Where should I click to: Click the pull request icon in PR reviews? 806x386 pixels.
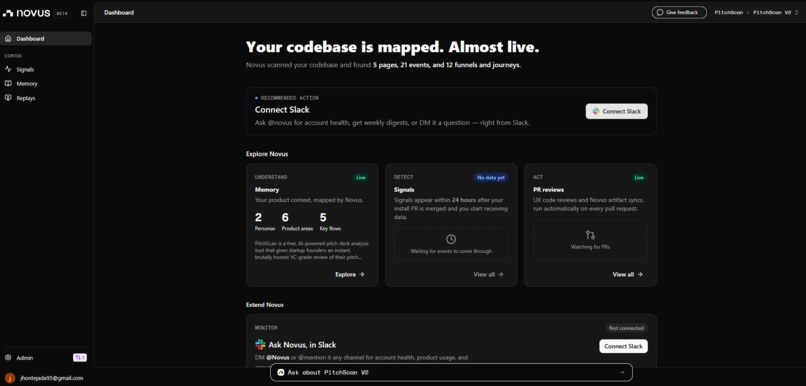coord(590,235)
